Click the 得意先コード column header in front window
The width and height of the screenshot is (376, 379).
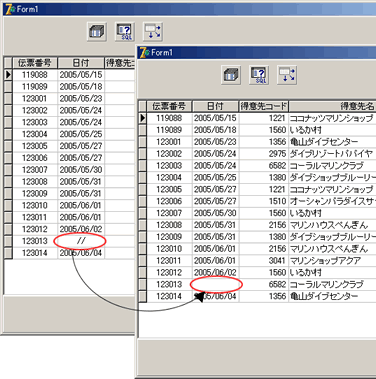click(x=264, y=106)
